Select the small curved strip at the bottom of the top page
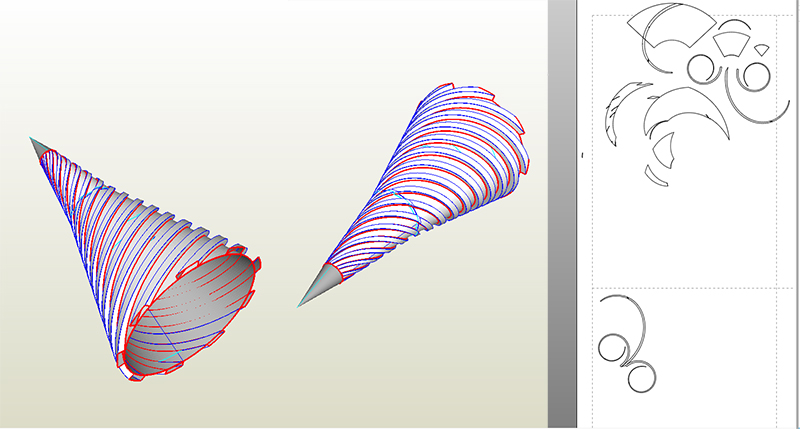Image resolution: width=800 pixels, height=429 pixels. click(x=656, y=176)
